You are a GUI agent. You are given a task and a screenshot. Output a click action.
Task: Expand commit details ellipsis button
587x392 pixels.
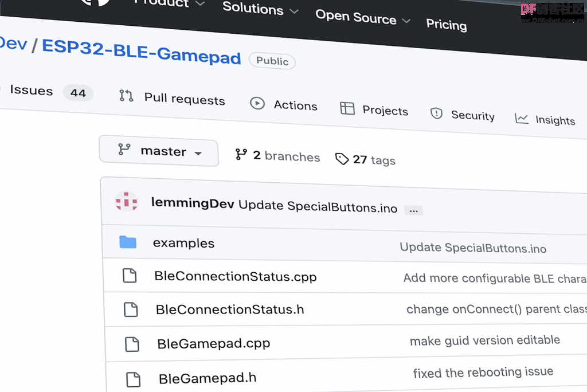tap(414, 210)
